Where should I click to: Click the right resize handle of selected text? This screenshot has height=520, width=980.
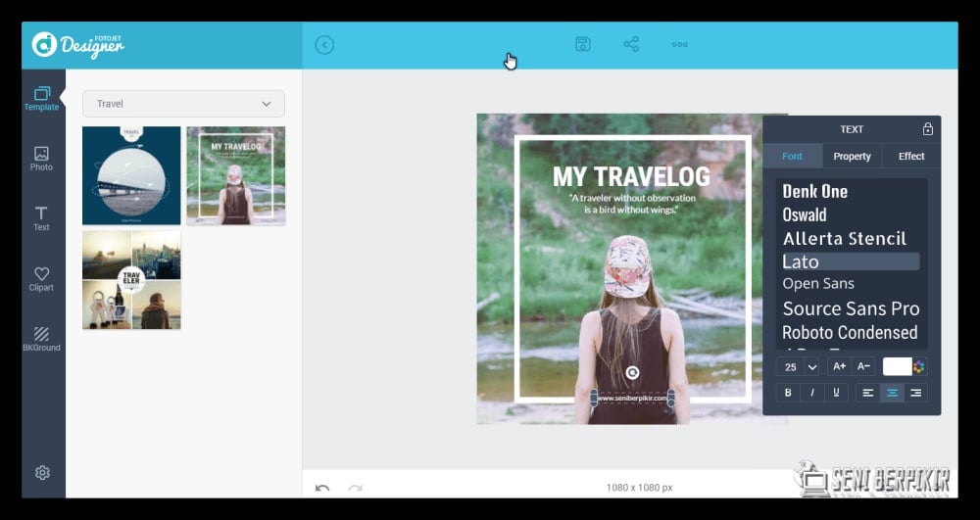click(670, 399)
